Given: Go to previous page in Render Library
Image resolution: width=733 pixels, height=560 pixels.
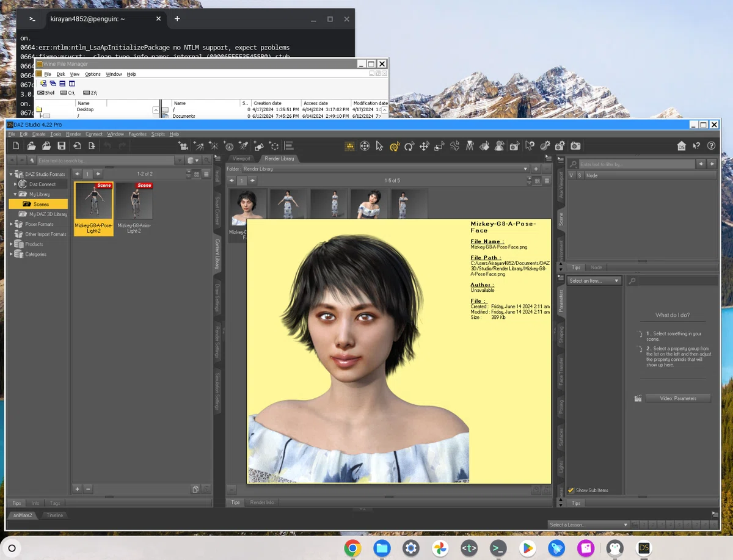Looking at the screenshot, I should (232, 181).
